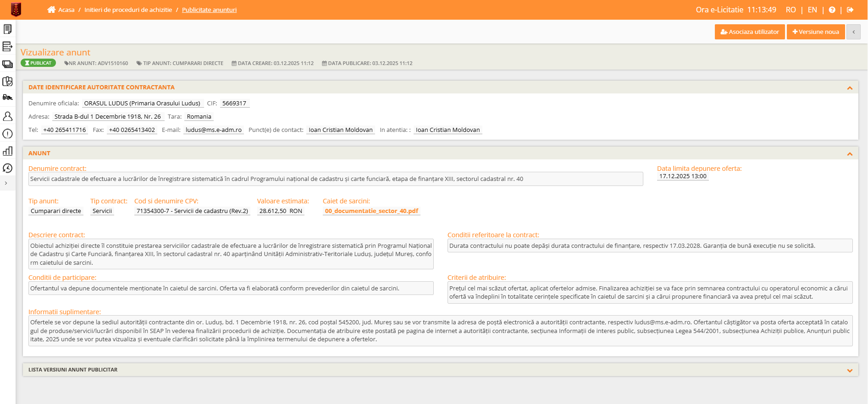Image resolution: width=868 pixels, height=404 pixels.
Task: Open the user profile sidebar icon
Action: click(x=7, y=116)
